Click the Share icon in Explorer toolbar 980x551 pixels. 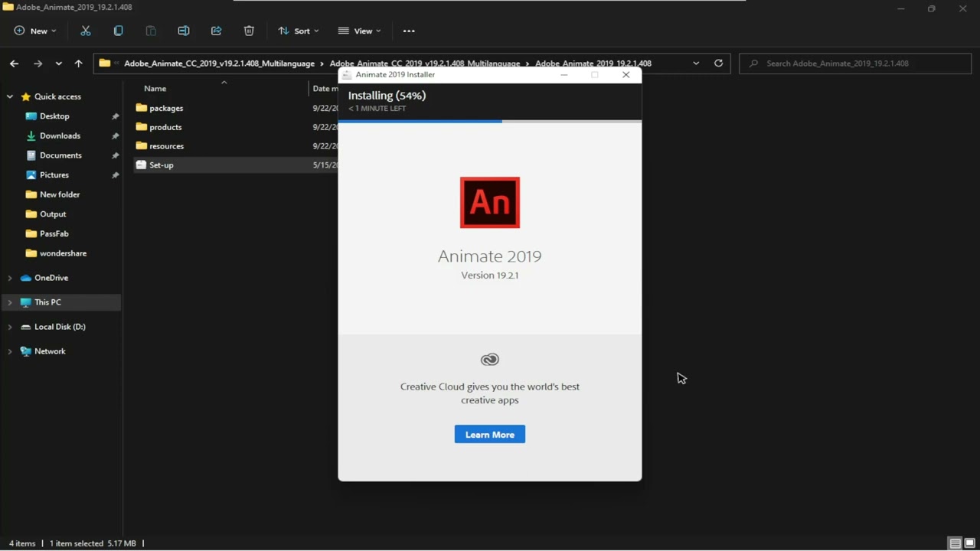click(x=217, y=31)
